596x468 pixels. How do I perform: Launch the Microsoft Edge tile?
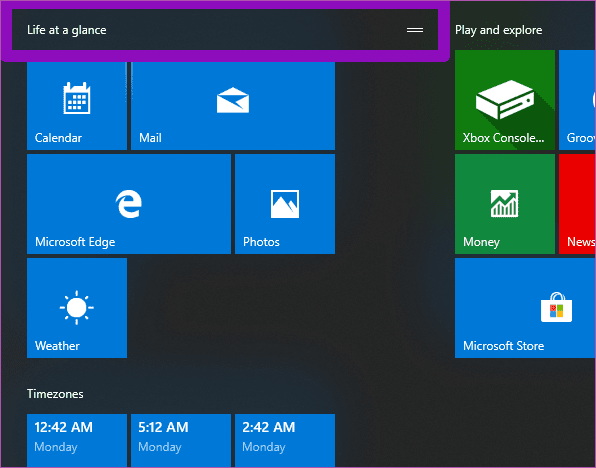coord(129,204)
